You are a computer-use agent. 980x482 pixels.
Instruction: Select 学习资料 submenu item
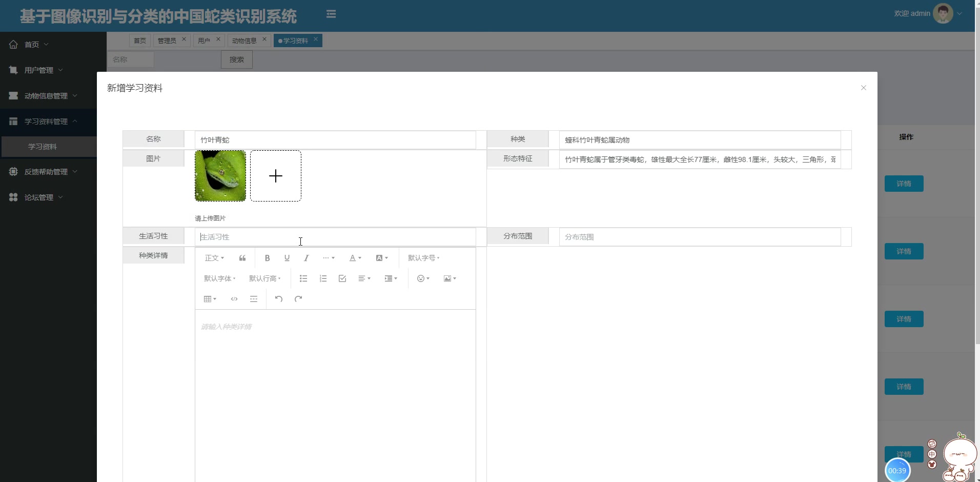tap(49, 147)
